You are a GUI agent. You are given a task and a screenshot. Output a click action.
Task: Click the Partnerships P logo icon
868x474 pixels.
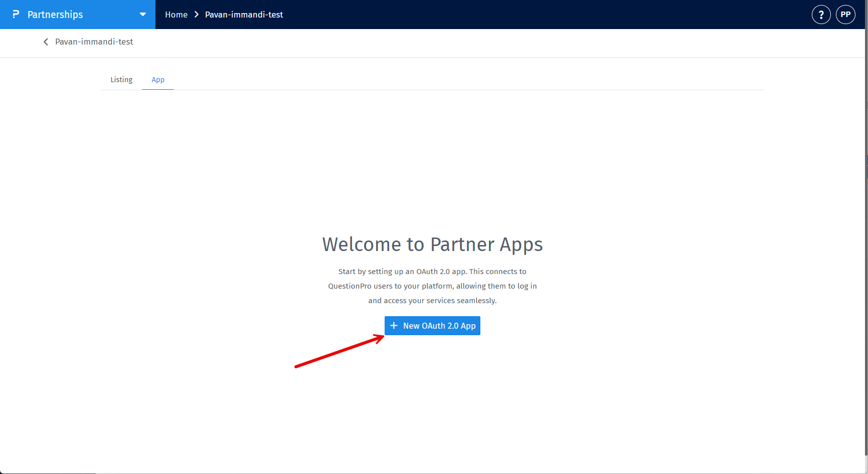[16, 15]
